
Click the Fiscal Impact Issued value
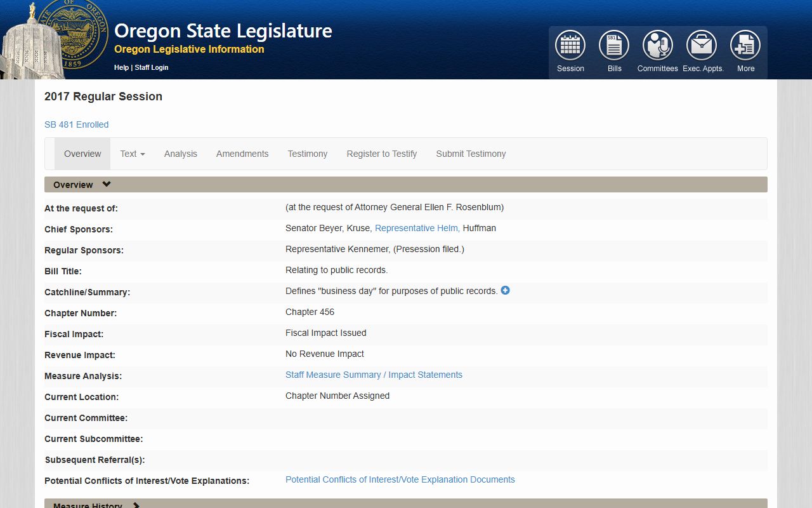click(x=326, y=333)
